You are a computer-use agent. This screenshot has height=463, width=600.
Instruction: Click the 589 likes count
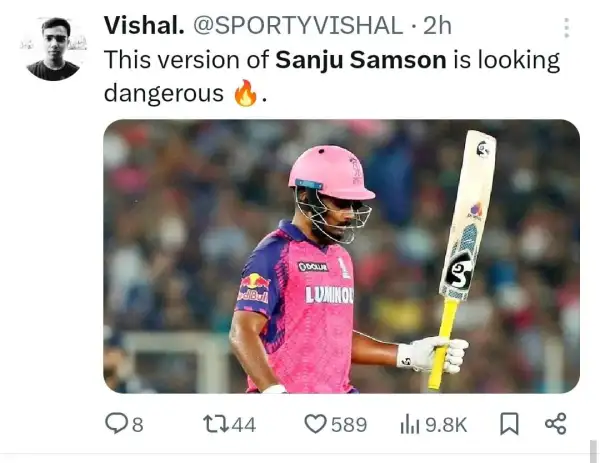pos(349,425)
